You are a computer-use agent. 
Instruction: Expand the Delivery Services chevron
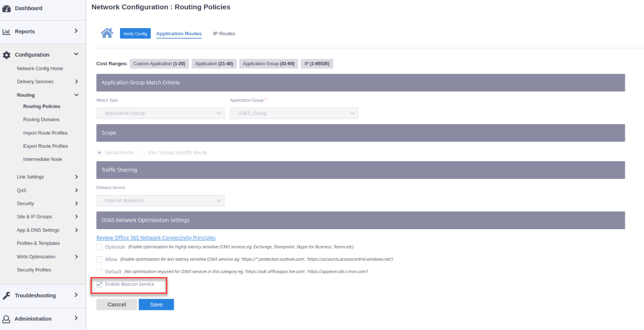click(x=76, y=82)
